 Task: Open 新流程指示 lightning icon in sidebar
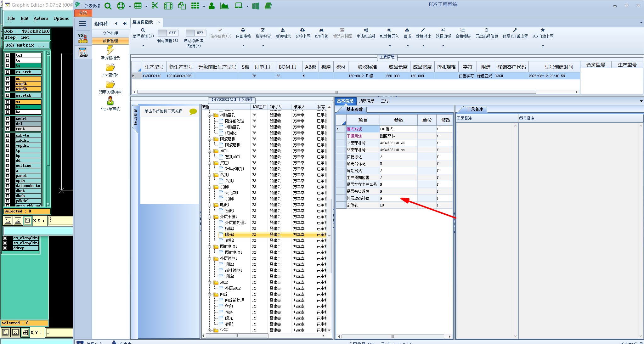(110, 50)
